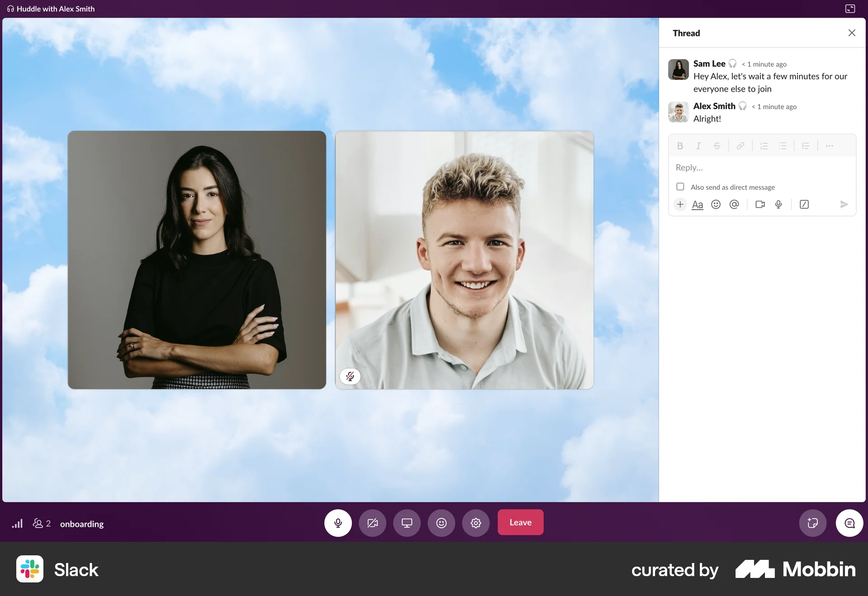This screenshot has width=868, height=596.
Task: Mute your microphone in the huddle
Action: 338,523
